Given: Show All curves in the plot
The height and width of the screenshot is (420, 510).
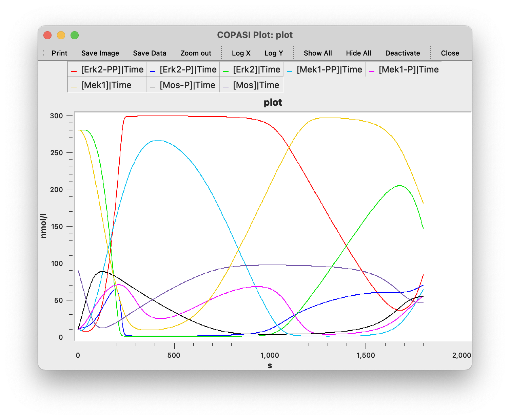Looking at the screenshot, I should (x=318, y=53).
